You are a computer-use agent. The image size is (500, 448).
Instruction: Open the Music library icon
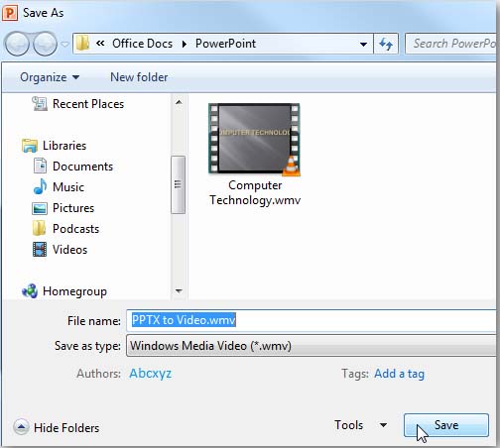tap(40, 187)
